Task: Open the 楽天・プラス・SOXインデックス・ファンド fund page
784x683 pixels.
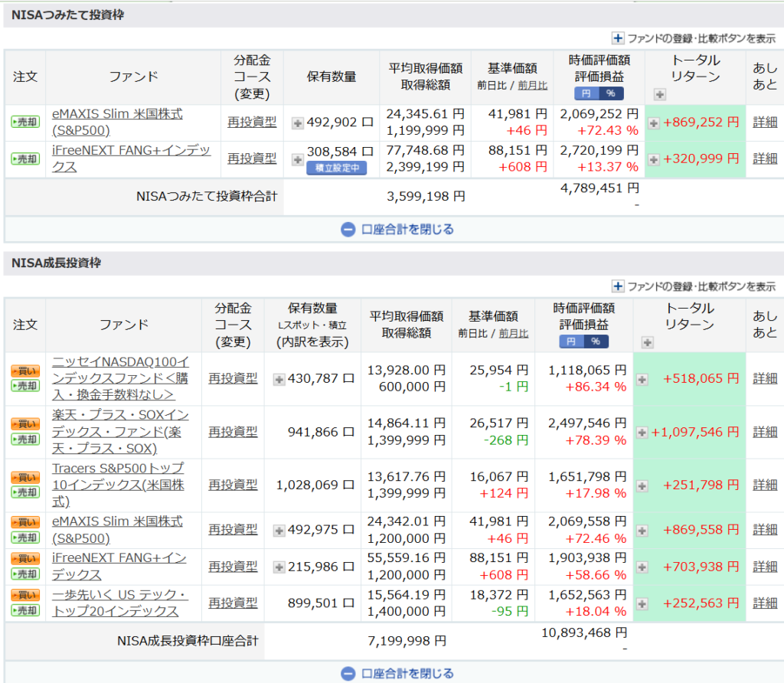Action: (120, 431)
